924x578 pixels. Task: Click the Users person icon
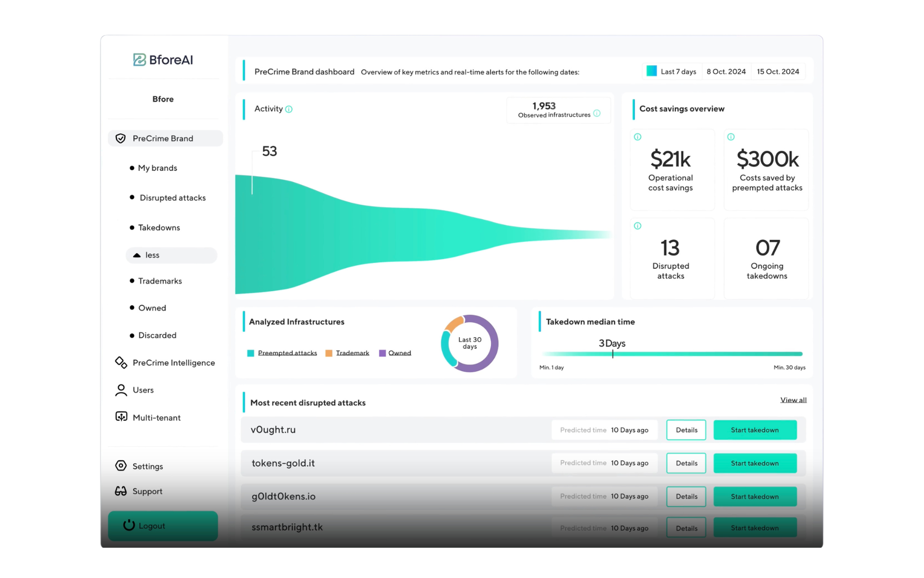(x=121, y=390)
